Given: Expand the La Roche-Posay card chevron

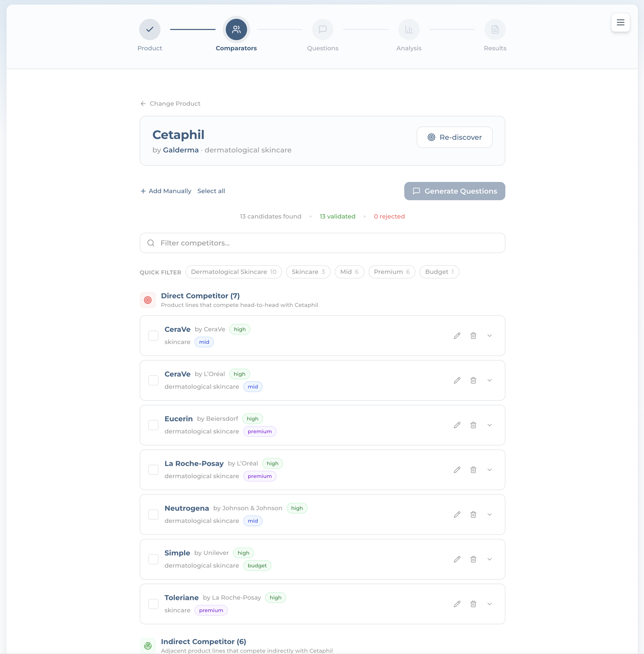Looking at the screenshot, I should point(489,470).
